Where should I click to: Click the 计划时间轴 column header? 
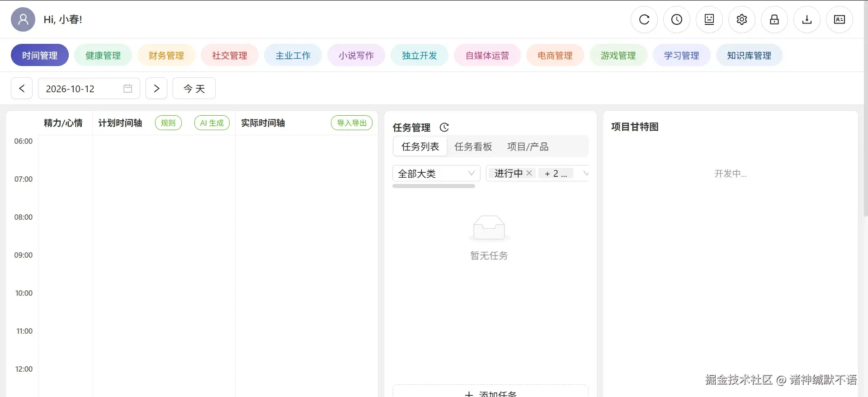[x=120, y=123]
